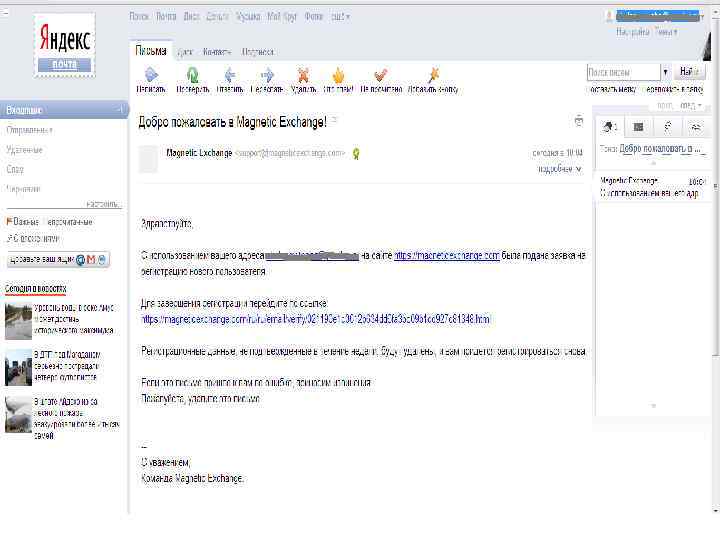The image size is (720, 540).
Task: Click the Фотки link in the top services bar
Action: [x=314, y=17]
